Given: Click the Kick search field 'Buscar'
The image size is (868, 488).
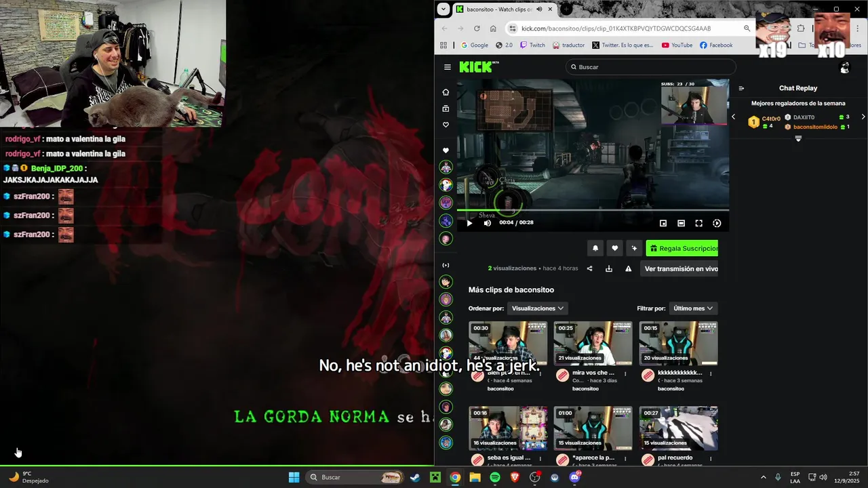Looking at the screenshot, I should tap(650, 67).
